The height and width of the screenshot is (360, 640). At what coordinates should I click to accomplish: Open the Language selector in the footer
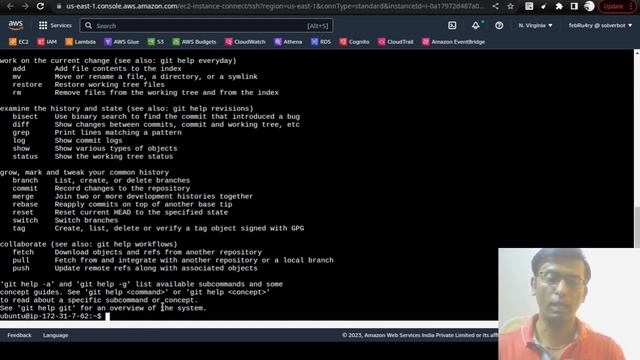pos(56,335)
